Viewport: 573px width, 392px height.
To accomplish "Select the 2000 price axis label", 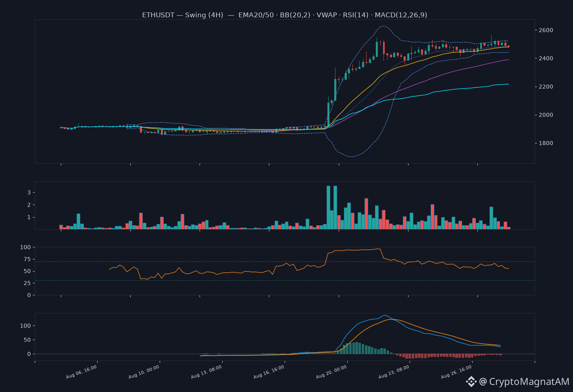I will coord(546,115).
